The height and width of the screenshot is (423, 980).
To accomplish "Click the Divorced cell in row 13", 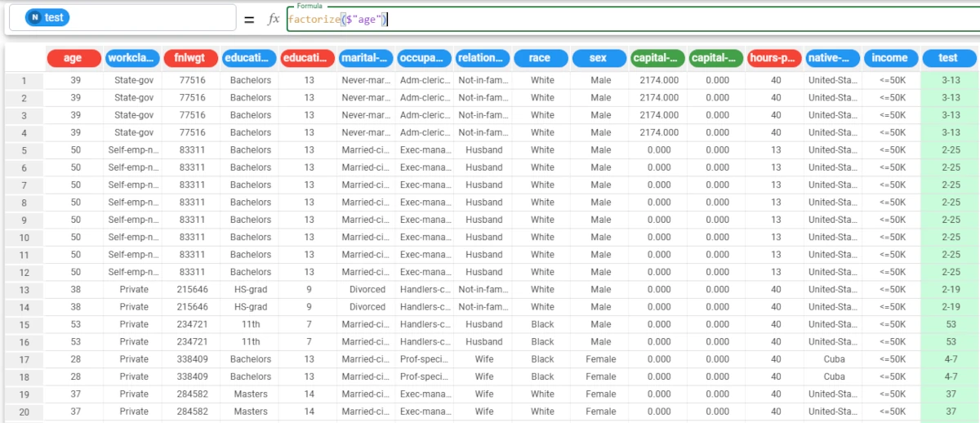I will pos(367,290).
